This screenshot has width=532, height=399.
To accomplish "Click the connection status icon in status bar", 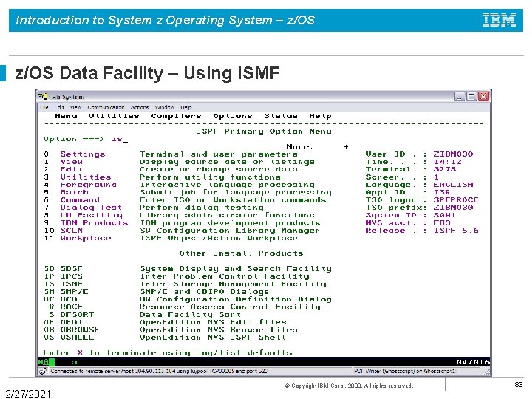I will (x=43, y=371).
